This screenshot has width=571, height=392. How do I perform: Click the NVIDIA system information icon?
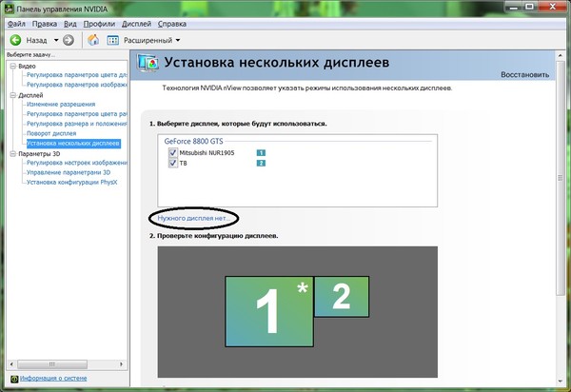click(14, 379)
